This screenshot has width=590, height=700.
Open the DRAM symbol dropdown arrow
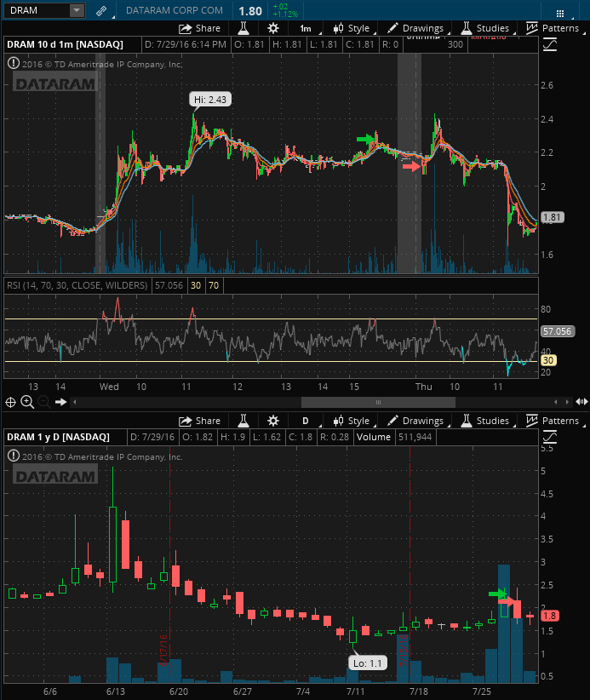click(x=77, y=10)
